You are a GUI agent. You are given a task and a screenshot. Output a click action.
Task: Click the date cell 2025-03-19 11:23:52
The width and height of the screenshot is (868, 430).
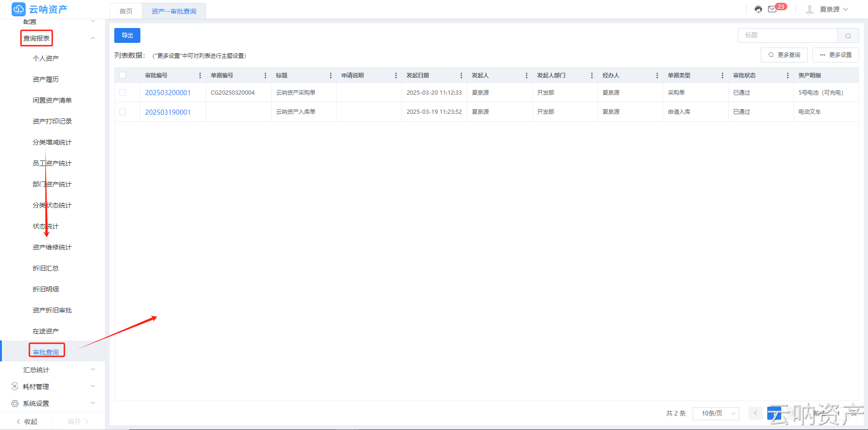point(434,112)
